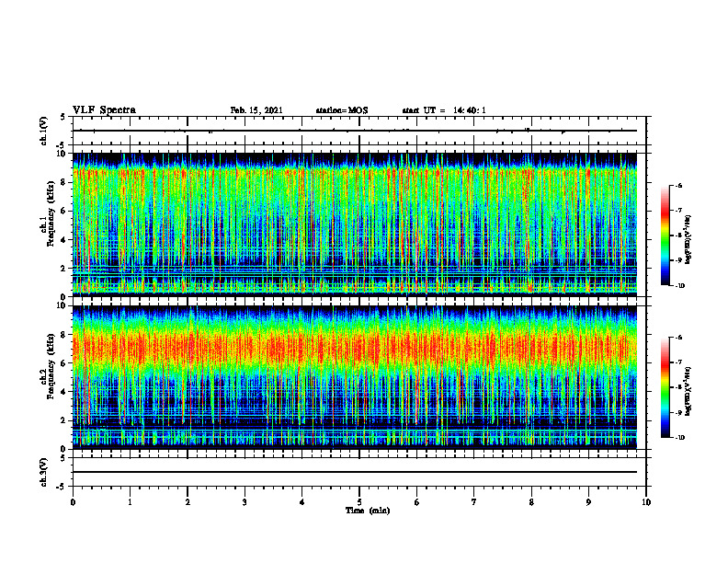The width and height of the screenshot is (728, 563).
Task: Click the ch.1 spectrogram panel
Action: coord(355,224)
